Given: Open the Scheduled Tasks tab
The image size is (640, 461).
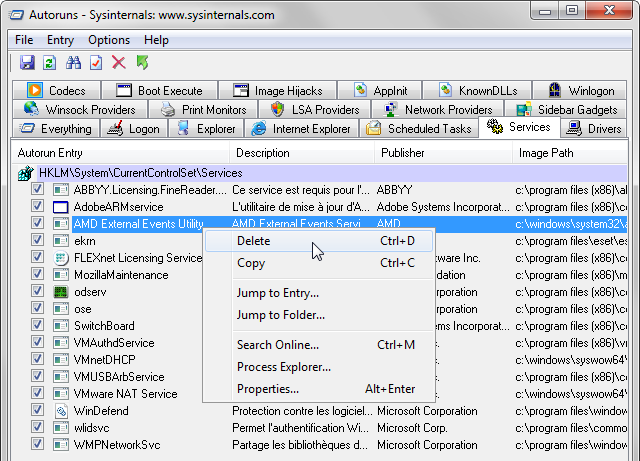Looking at the screenshot, I should [419, 129].
